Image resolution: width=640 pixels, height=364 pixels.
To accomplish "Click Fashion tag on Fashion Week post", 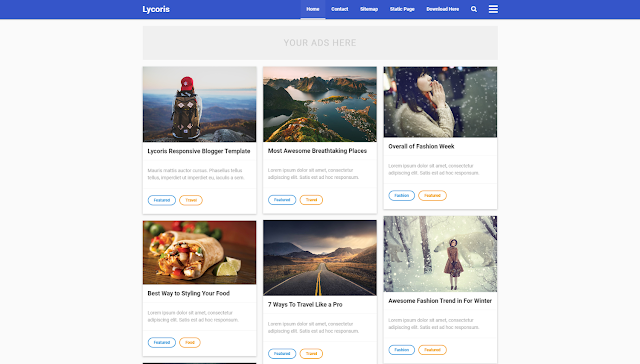I will [402, 195].
